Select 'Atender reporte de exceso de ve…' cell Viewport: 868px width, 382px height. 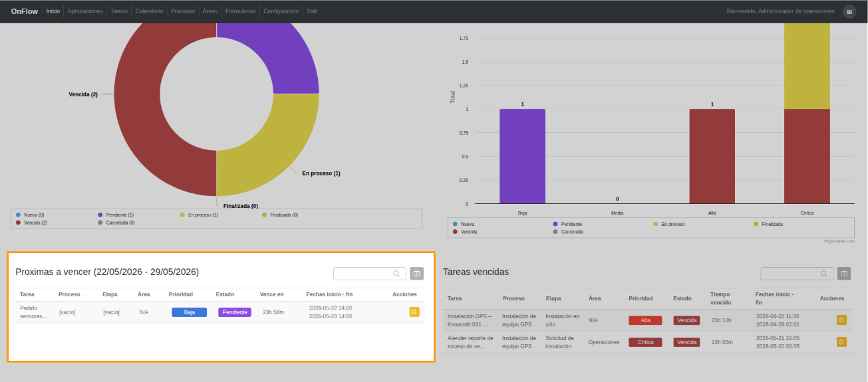coord(470,342)
